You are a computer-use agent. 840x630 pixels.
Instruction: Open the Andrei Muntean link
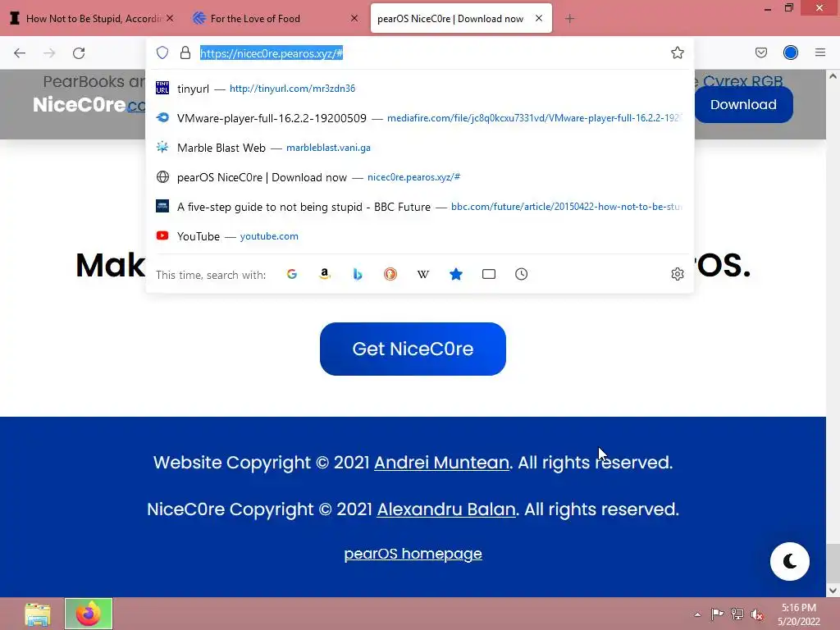click(441, 463)
